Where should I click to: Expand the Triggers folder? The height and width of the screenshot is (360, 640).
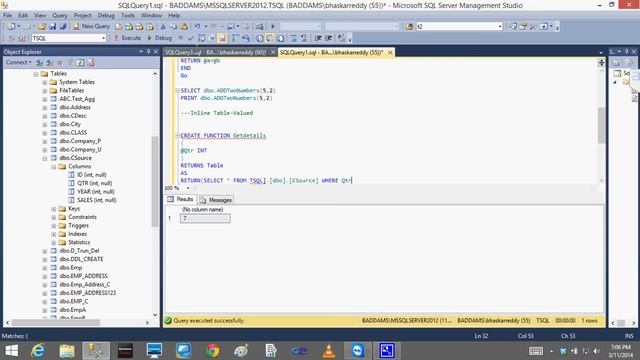tap(54, 225)
